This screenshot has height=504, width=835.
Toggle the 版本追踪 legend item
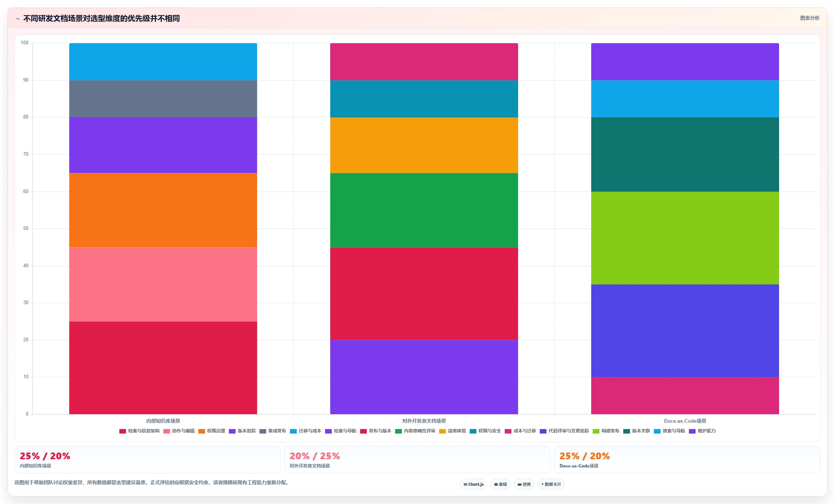[x=242, y=431]
